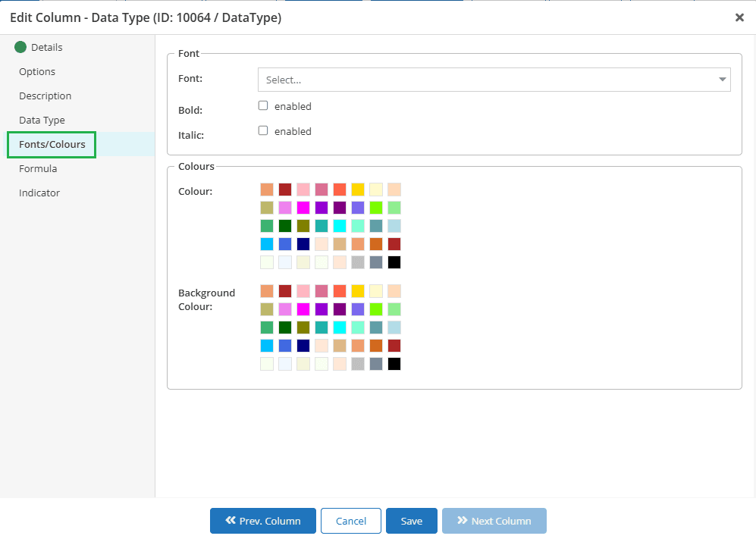Open the Font select dropdown
The image size is (756, 539).
494,80
